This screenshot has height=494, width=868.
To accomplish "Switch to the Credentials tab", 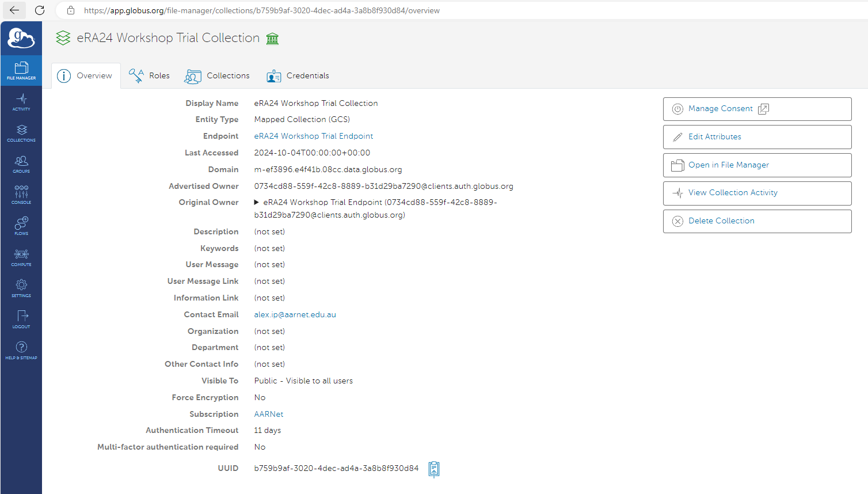I will pyautogui.click(x=298, y=76).
